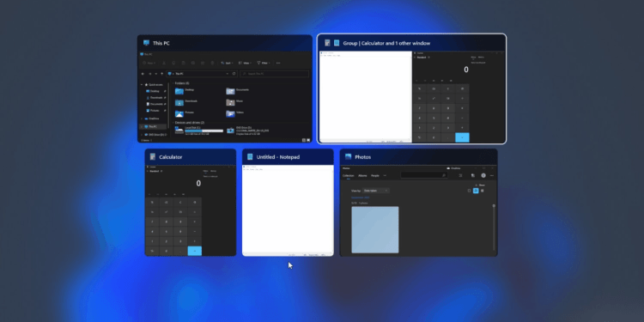Click the Import icon in Photos toolbar
This screenshot has width=644, height=322.
click(x=473, y=175)
